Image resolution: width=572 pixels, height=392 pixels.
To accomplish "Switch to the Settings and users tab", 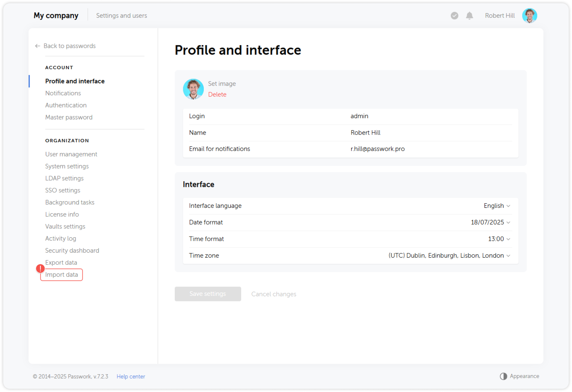I will [x=121, y=15].
